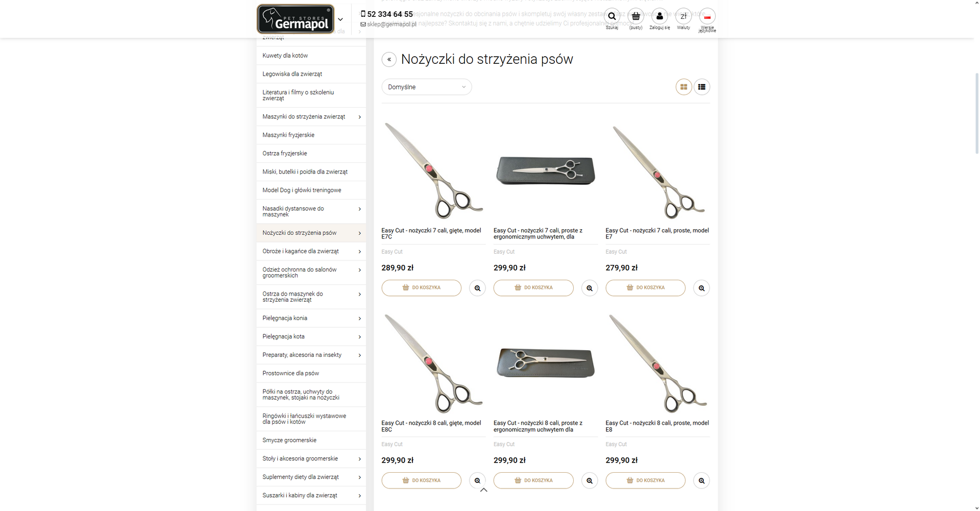980x511 pixels.
Task: Quick view 8 cali ergonomic scissors
Action: pyautogui.click(x=590, y=480)
